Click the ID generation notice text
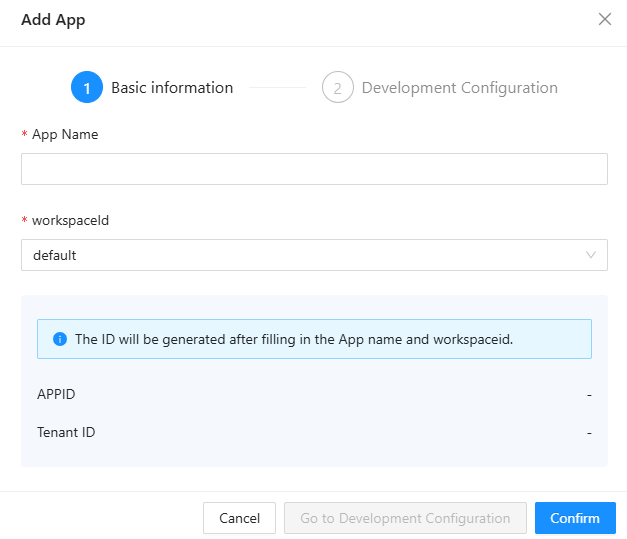 coord(294,339)
